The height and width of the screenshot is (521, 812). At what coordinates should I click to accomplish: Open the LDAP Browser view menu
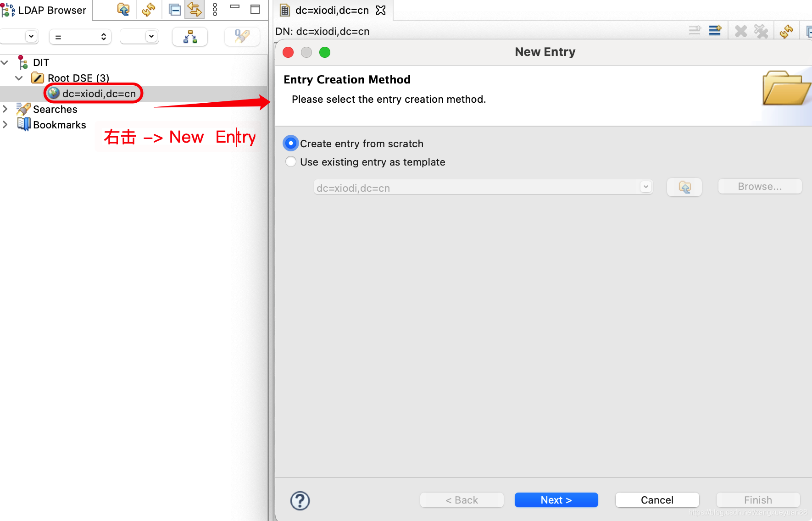[215, 9]
